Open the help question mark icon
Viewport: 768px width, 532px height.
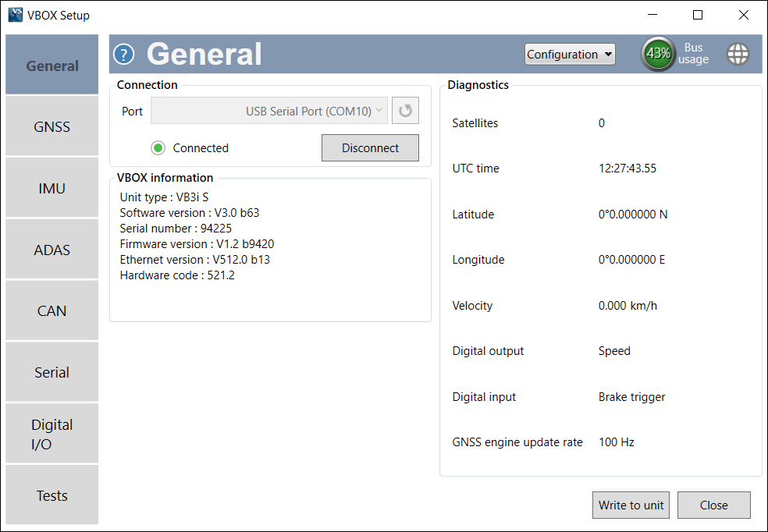(x=123, y=54)
